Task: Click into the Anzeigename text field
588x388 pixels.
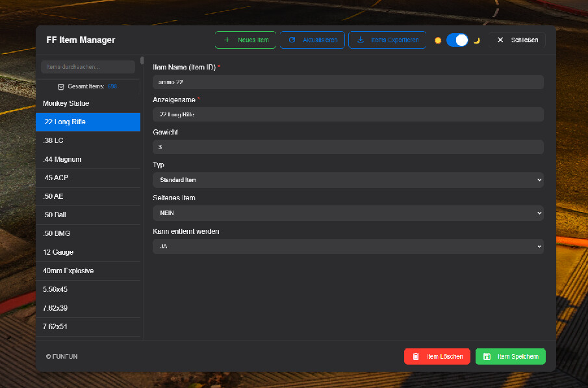Action: point(348,114)
